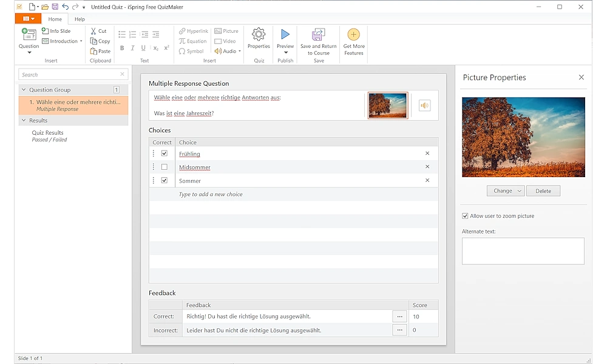Open the orange application menu button
Screen dimensions: 607x364
click(29, 19)
